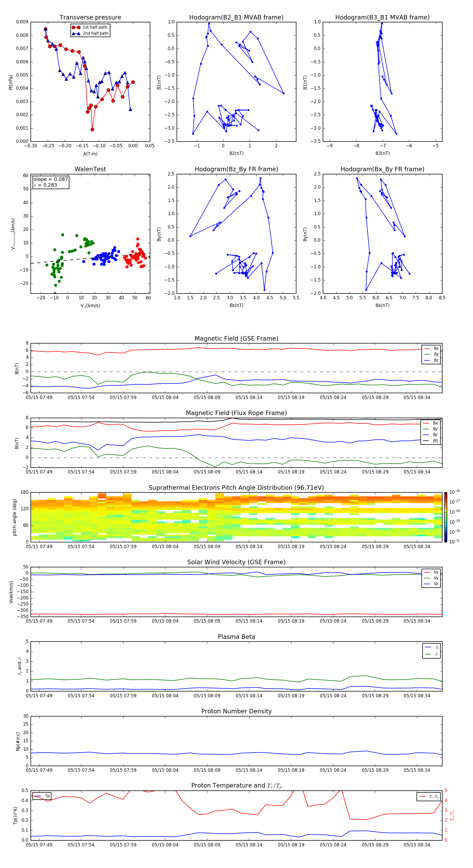Click the 'A(T·m)' x-axis label
This screenshot has height=868, width=473.
point(90,154)
